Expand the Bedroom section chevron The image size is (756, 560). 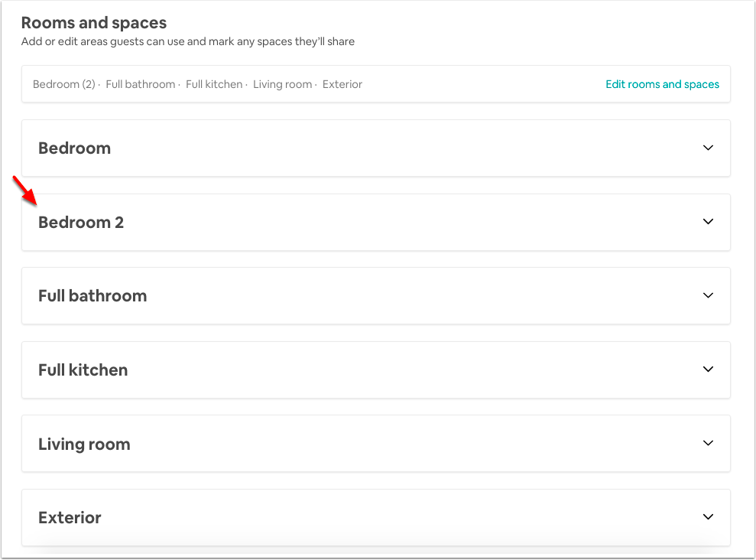(x=708, y=148)
